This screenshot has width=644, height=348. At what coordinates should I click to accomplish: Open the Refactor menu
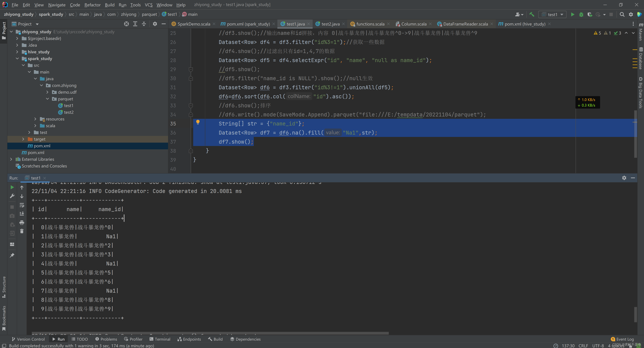pos(93,5)
